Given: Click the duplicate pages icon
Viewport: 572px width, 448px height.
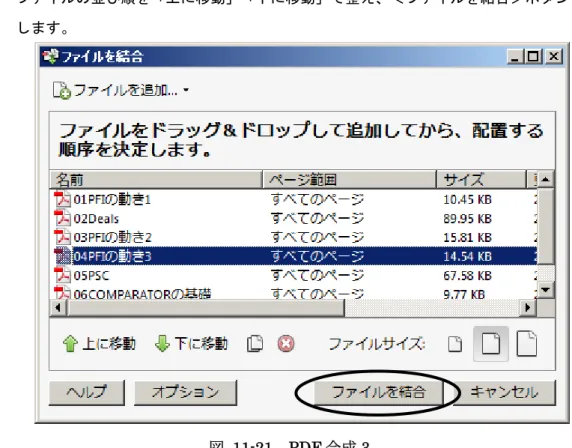Looking at the screenshot, I should (x=255, y=344).
